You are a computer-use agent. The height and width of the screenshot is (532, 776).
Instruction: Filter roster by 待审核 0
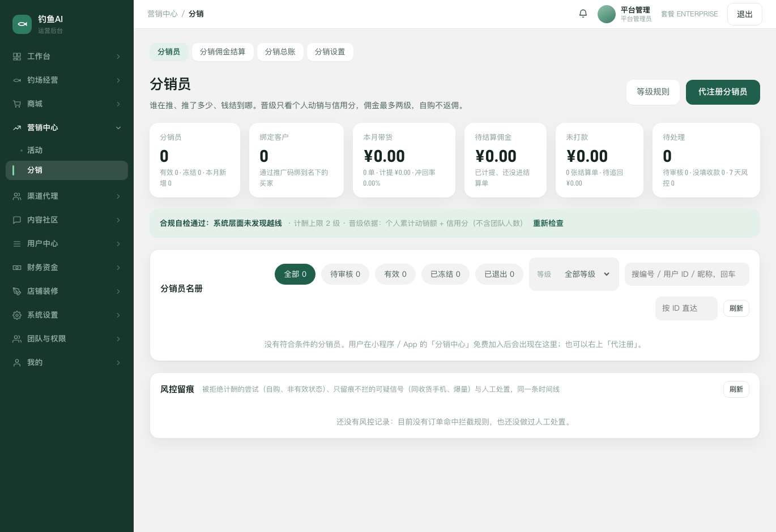tap(346, 274)
